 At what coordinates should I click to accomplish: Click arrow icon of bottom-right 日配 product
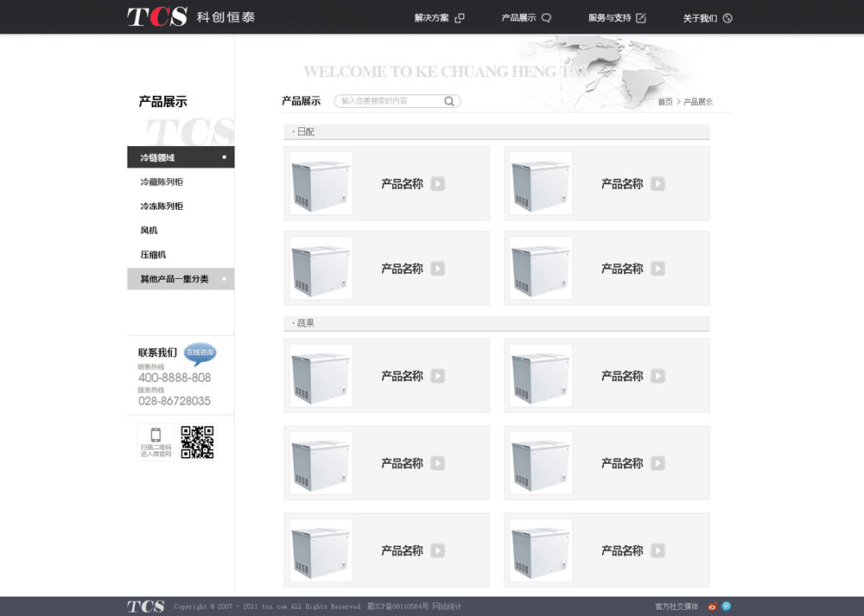(658, 269)
